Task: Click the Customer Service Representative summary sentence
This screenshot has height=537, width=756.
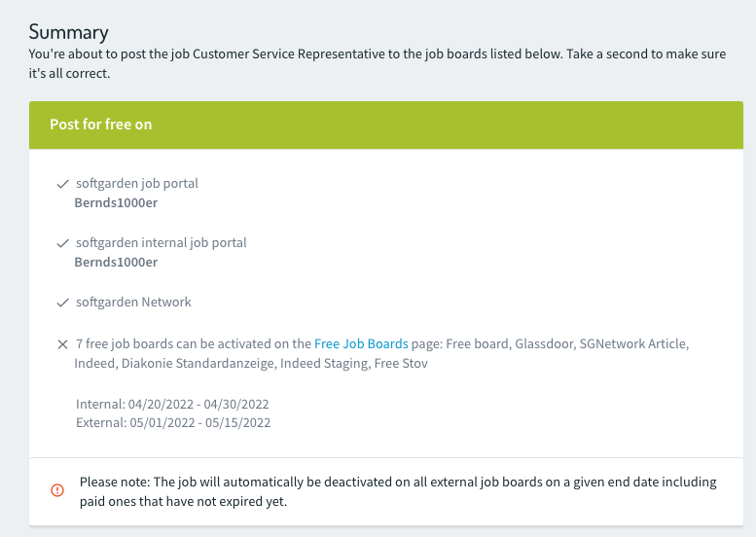Action: [x=378, y=54]
